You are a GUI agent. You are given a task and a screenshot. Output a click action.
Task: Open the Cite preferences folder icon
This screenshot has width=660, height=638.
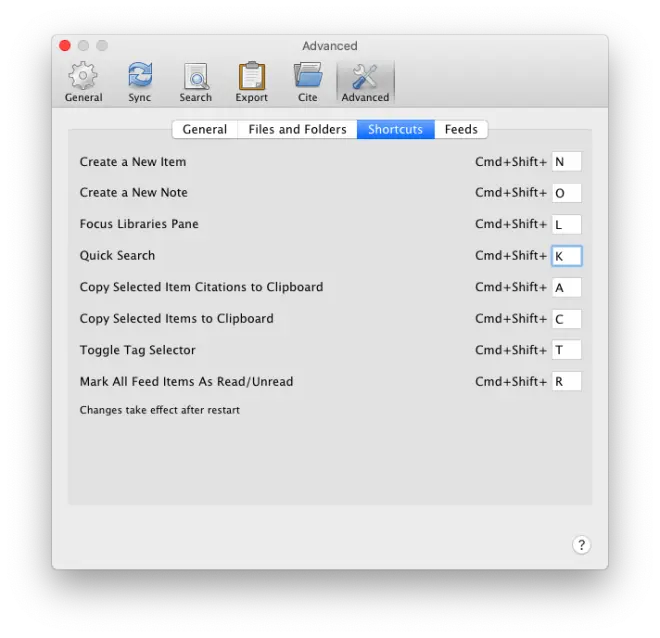click(x=308, y=75)
